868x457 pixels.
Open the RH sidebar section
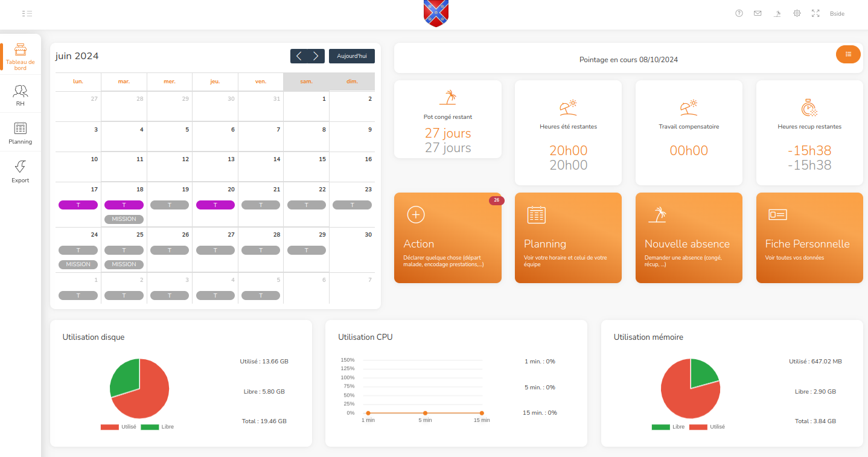pos(21,95)
